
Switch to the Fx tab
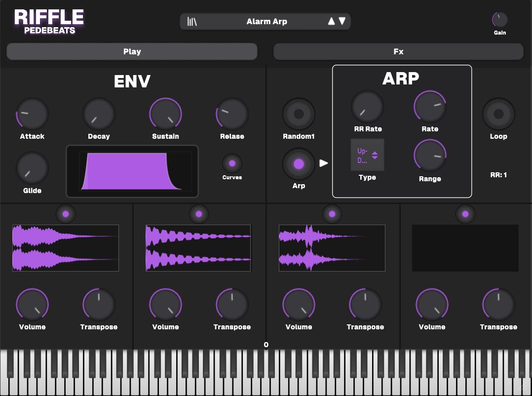[398, 51]
